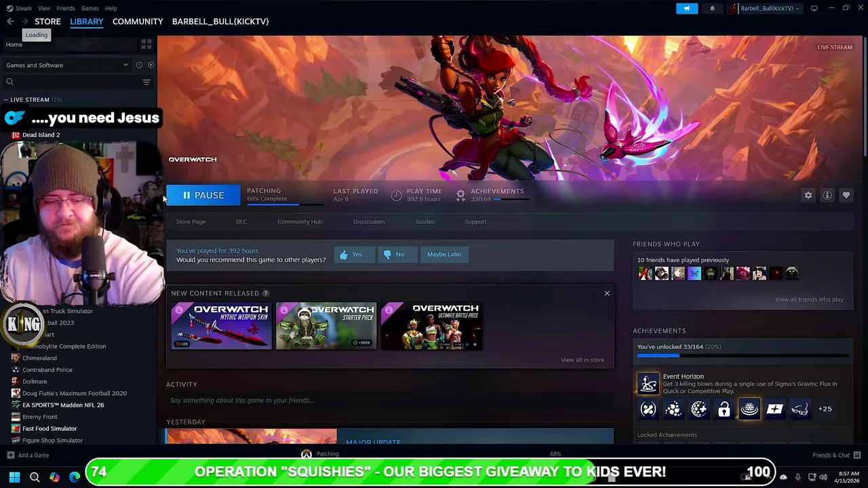This screenshot has height=488, width=868.
Task: Click the activity comment input field
Action: [x=390, y=401]
